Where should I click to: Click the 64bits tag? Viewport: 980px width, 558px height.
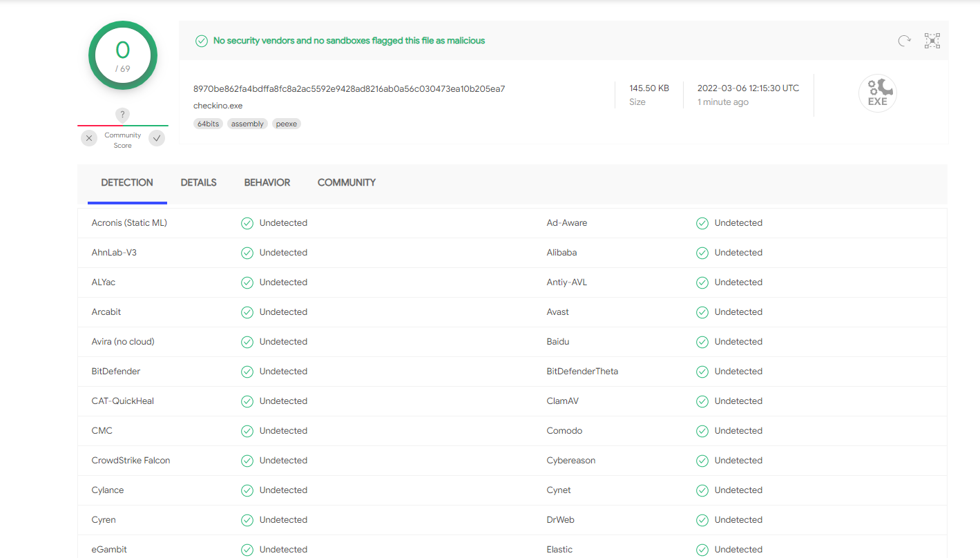[208, 124]
